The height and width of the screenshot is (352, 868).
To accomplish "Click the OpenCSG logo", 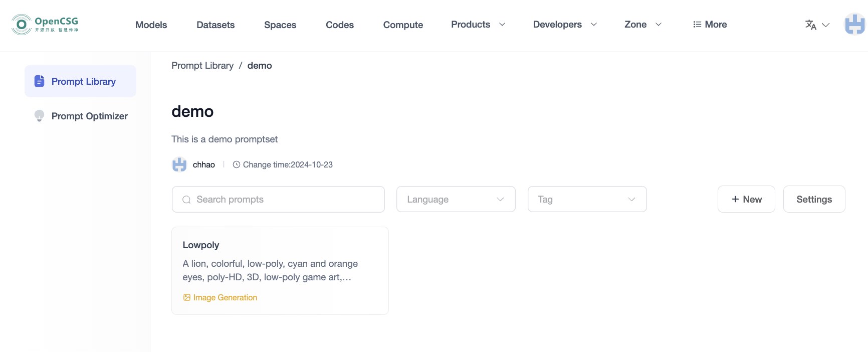I will pos(45,24).
